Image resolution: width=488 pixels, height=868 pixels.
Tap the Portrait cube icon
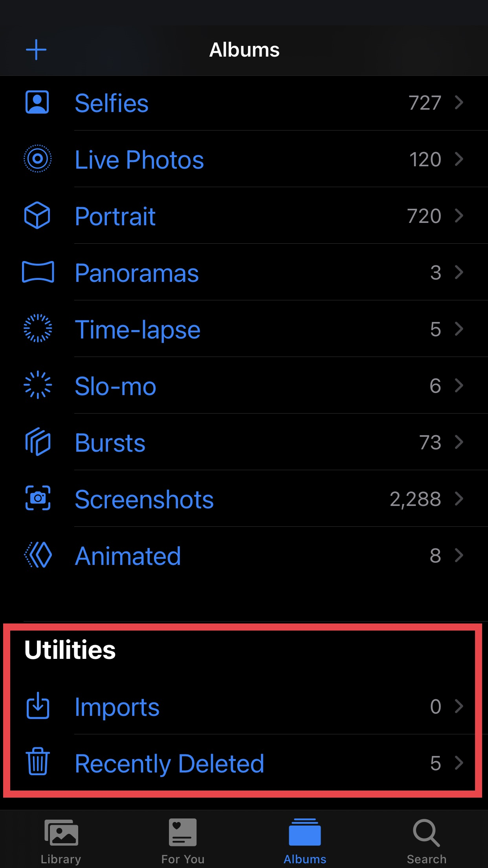pos(37,215)
